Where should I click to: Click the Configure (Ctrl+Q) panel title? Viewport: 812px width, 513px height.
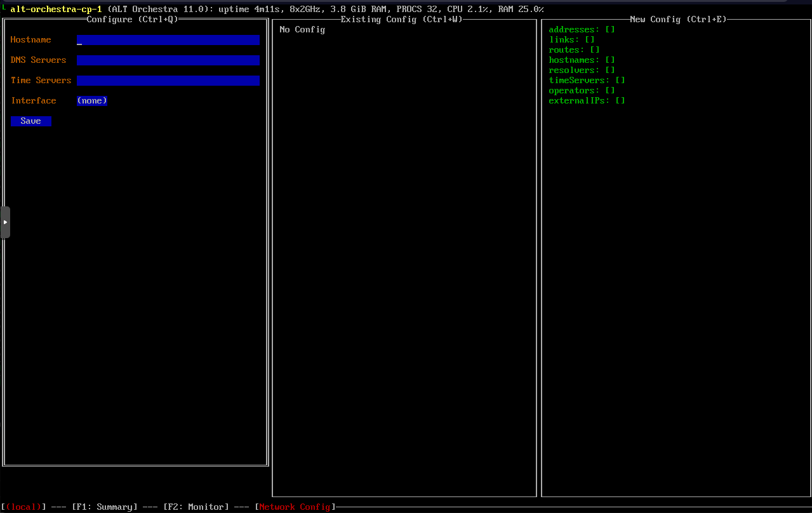(x=133, y=19)
